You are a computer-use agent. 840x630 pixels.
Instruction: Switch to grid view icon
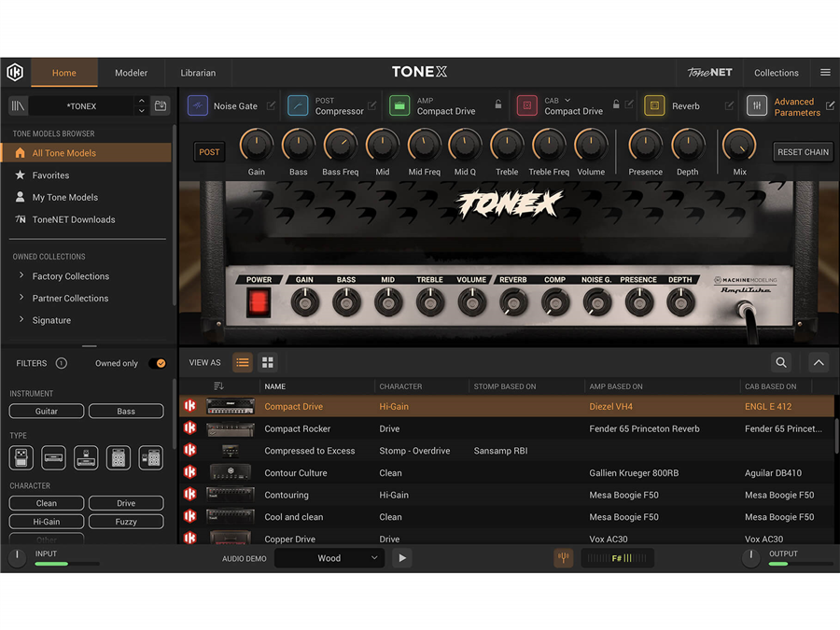(x=268, y=363)
